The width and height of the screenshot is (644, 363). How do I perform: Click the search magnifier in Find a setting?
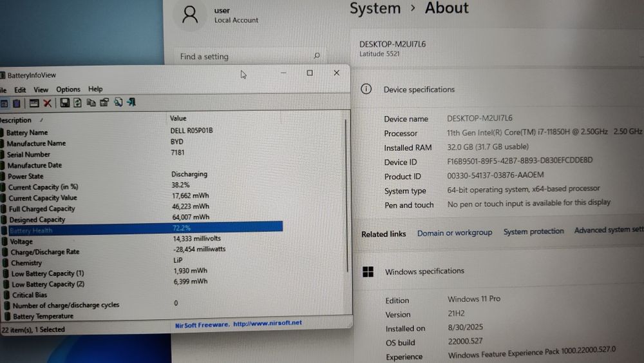coord(317,55)
